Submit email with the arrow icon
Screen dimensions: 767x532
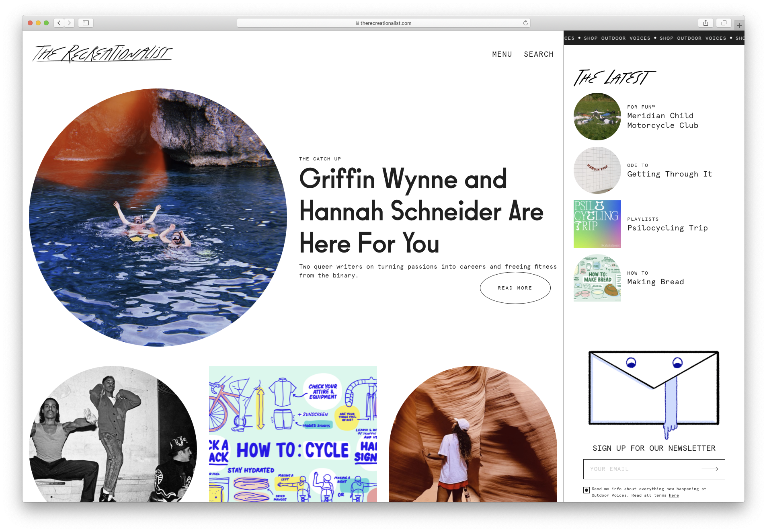[x=710, y=469]
